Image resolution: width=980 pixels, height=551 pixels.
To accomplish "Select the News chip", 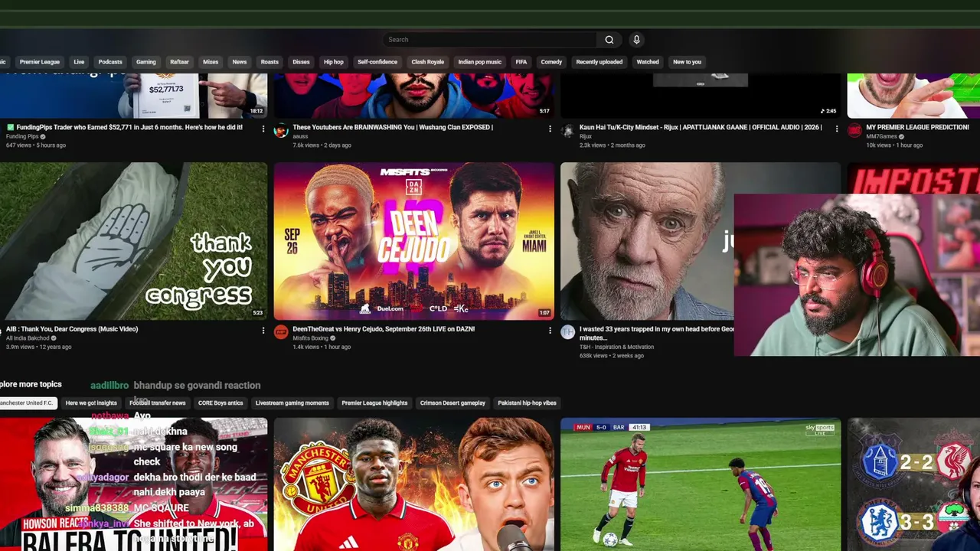I will (x=240, y=62).
